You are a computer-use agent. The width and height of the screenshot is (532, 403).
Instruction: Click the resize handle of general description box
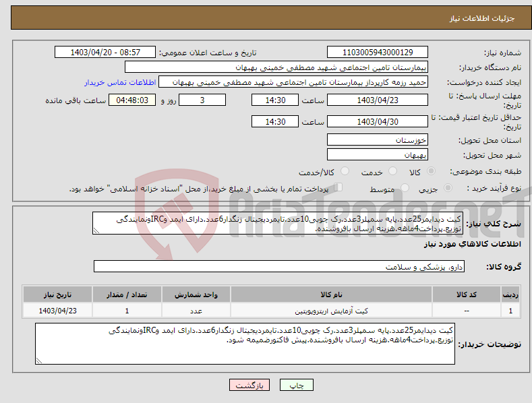pos(96,230)
